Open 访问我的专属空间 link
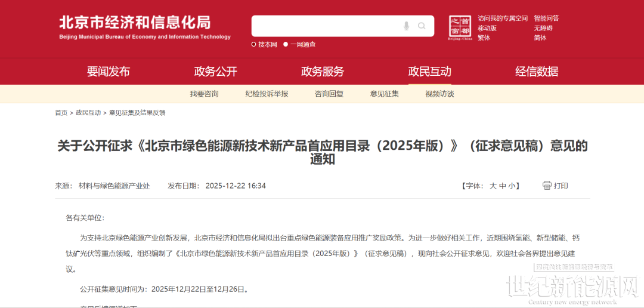This screenshot has height=308, width=644. click(503, 19)
